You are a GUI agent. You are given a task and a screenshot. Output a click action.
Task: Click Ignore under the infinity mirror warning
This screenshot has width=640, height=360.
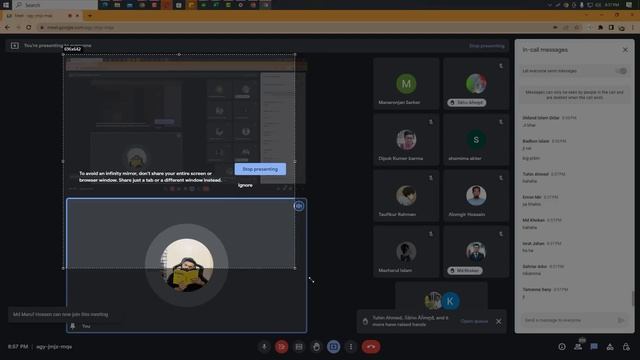pyautogui.click(x=245, y=185)
